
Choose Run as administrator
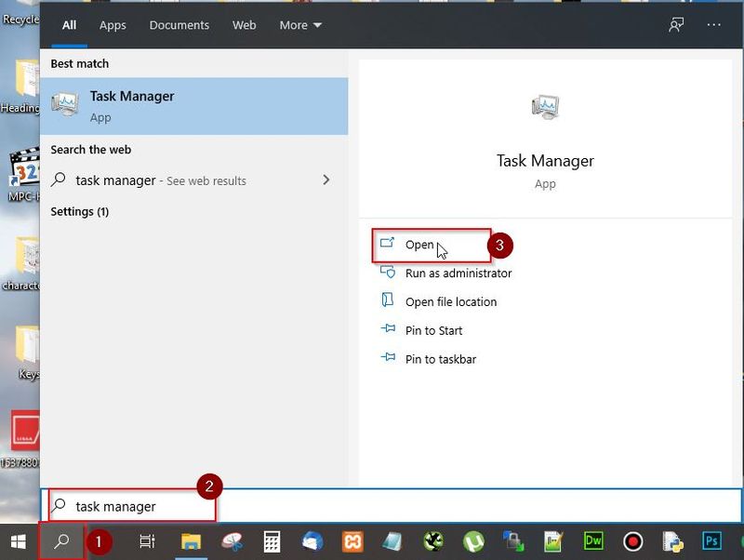click(x=458, y=273)
